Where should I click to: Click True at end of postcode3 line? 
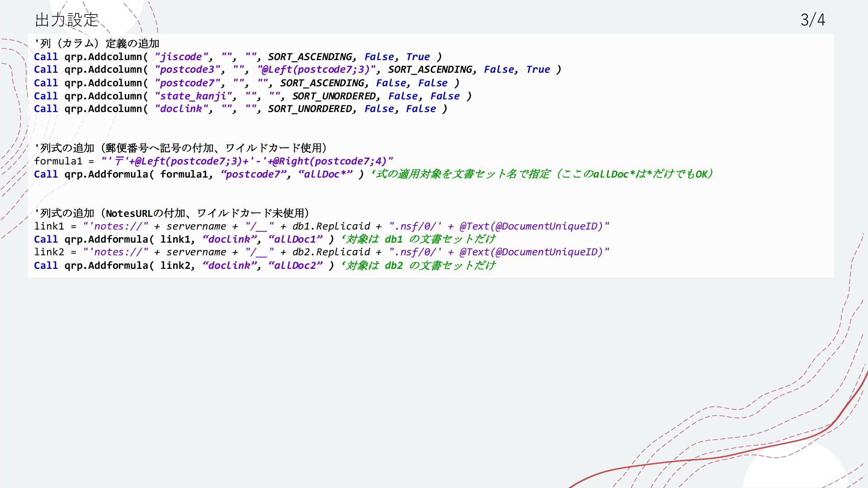(x=538, y=70)
